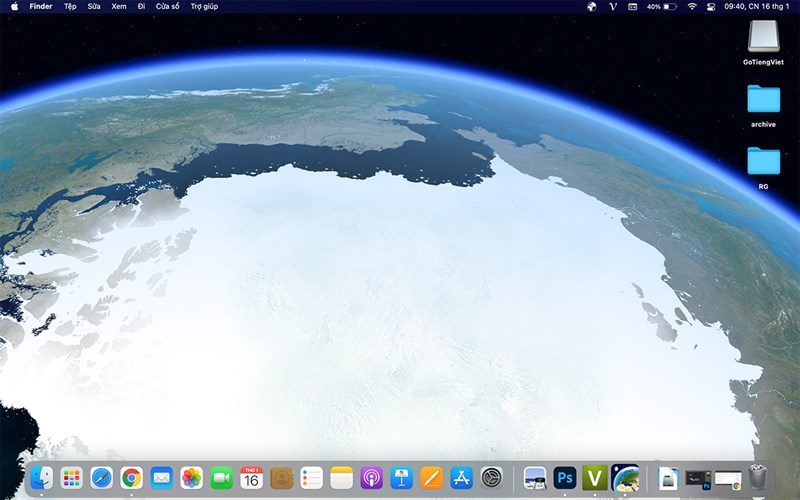Image resolution: width=800 pixels, height=500 pixels.
Task: Open the V input method menu bar icon
Action: click(613, 7)
